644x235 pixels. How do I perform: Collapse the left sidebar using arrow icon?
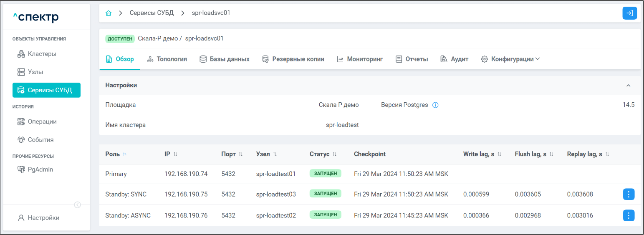(x=77, y=205)
